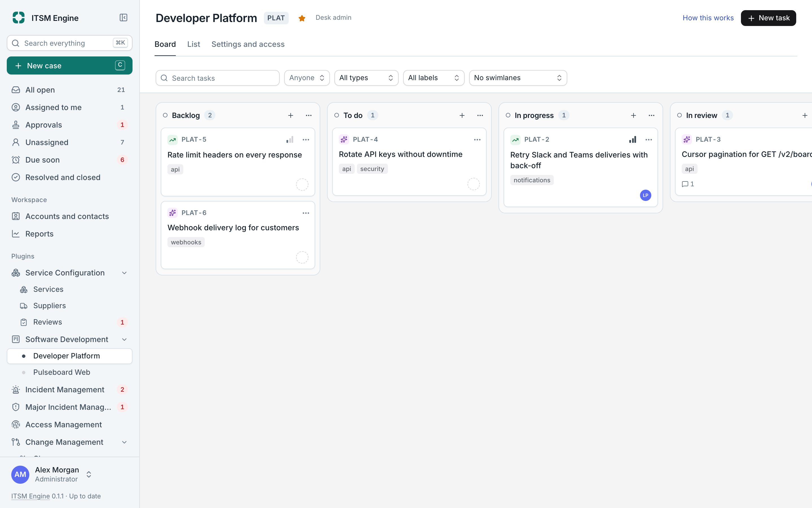Go to Incident Management plugin
Viewport: 812px width, 508px height.
pos(69,390)
